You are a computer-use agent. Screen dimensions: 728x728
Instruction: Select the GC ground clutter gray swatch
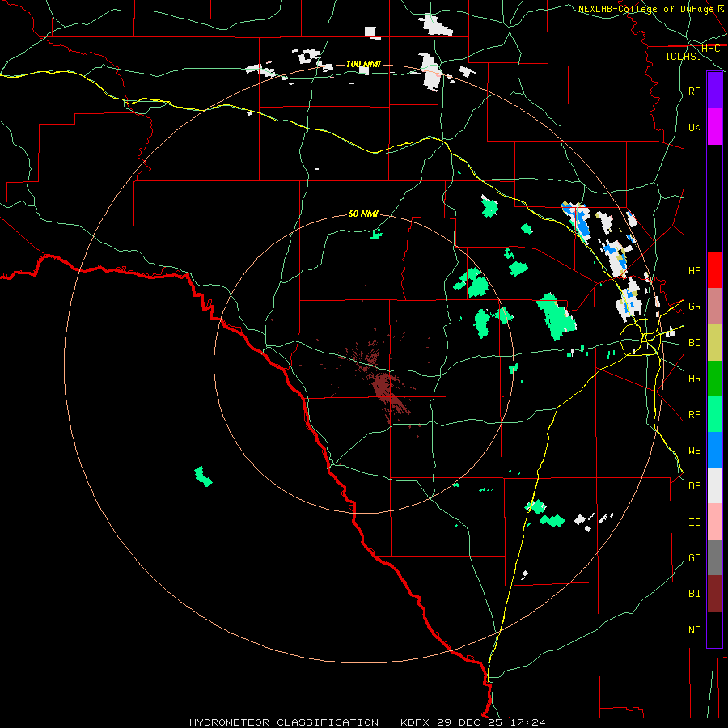coord(714,557)
